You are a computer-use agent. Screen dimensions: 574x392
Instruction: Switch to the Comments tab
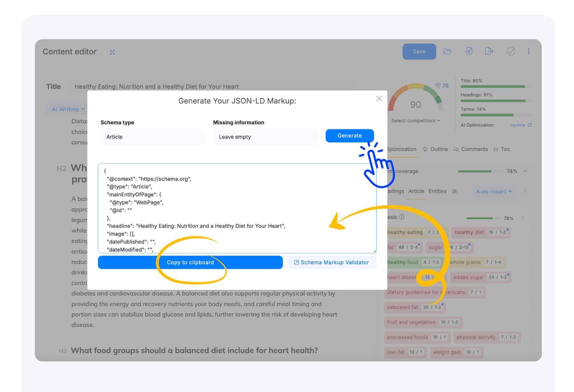coord(471,149)
